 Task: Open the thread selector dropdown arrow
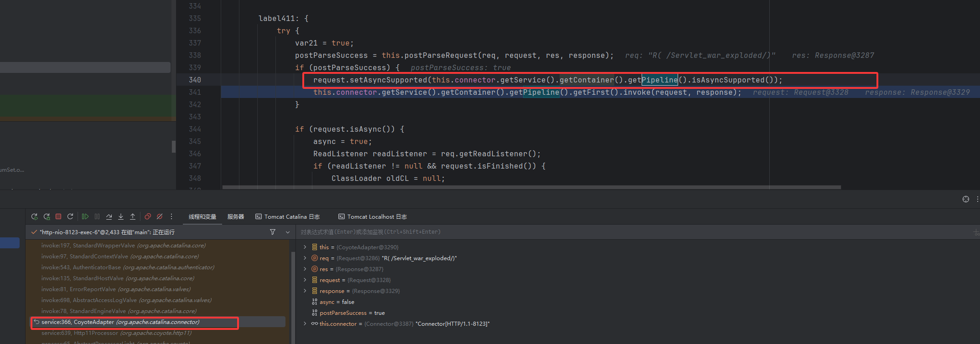coord(288,232)
